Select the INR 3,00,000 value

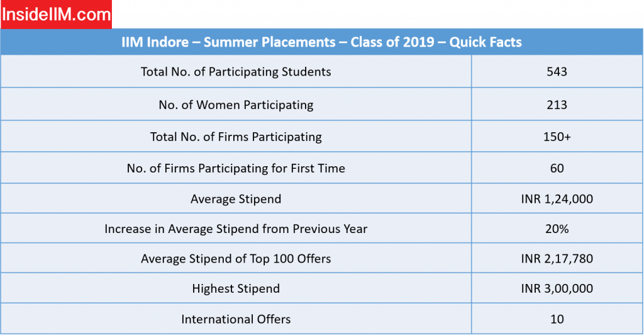tap(557, 288)
